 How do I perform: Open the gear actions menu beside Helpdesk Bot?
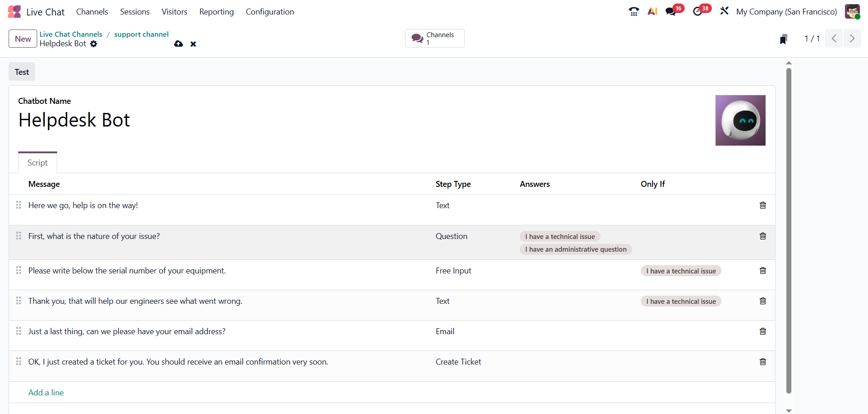(93, 44)
